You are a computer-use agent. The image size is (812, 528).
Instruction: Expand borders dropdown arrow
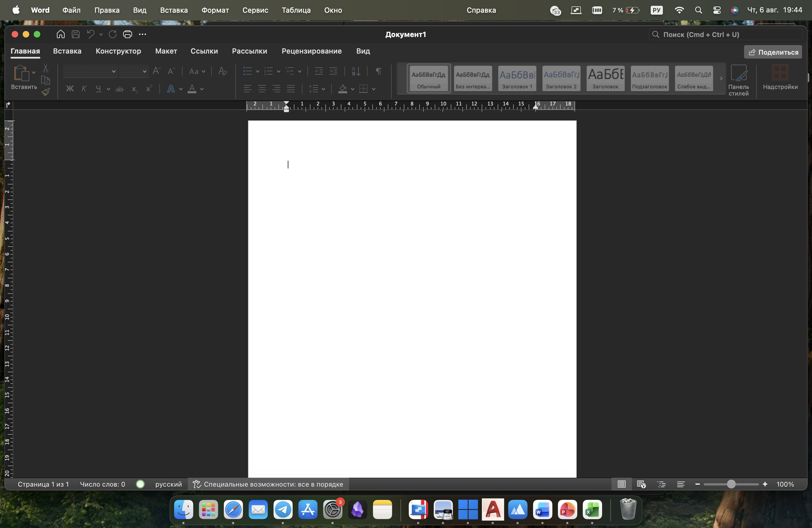374,89
